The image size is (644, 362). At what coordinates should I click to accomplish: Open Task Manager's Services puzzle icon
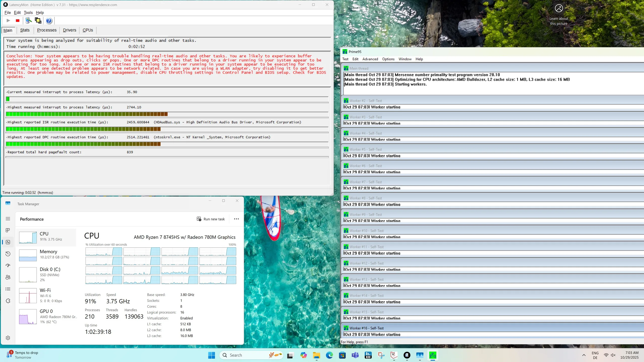coord(8,301)
